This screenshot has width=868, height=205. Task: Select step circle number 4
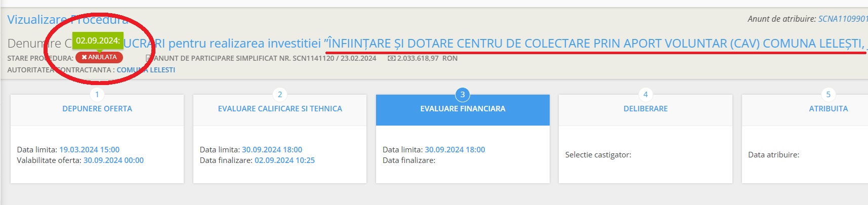point(645,94)
